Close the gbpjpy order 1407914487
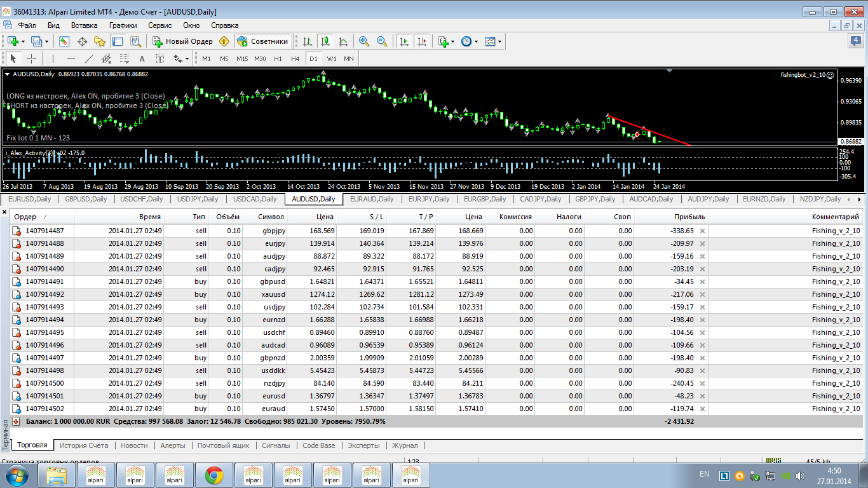The height and width of the screenshot is (488, 868). pos(702,231)
